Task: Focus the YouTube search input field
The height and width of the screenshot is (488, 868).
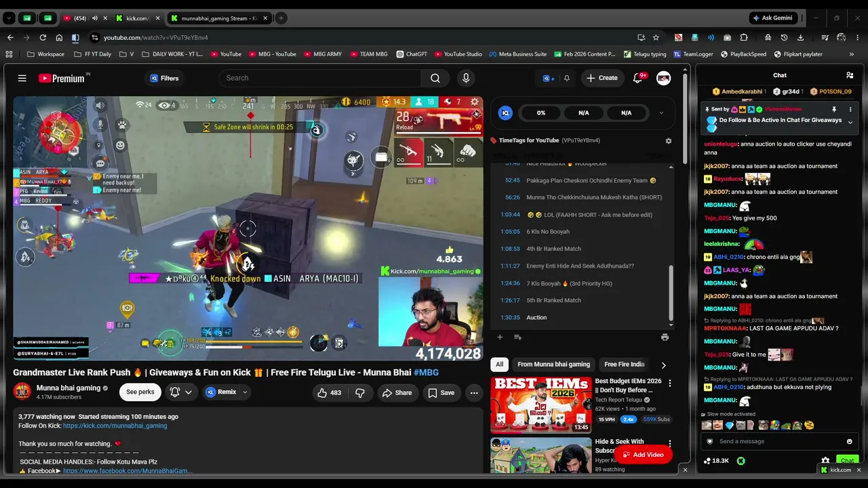Action: 320,78
